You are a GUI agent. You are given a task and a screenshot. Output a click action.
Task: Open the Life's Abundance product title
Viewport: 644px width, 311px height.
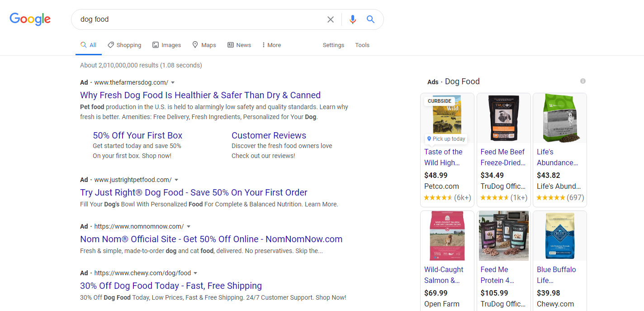pos(558,157)
